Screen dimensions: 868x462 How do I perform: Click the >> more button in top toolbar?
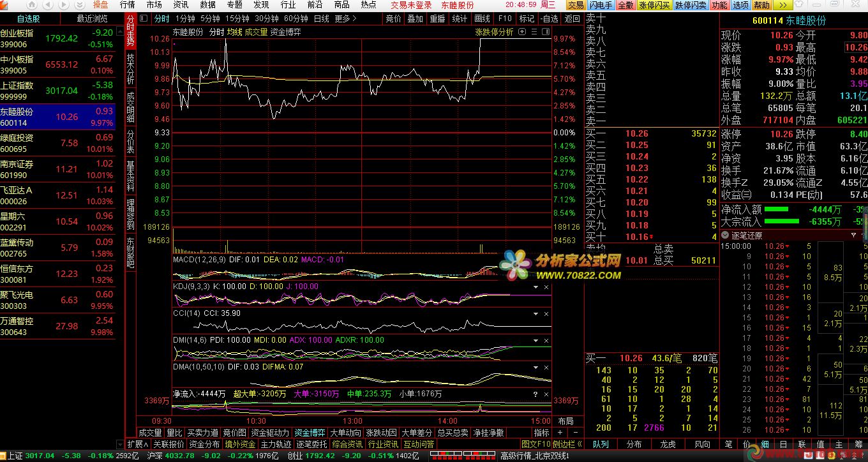(784, 5)
